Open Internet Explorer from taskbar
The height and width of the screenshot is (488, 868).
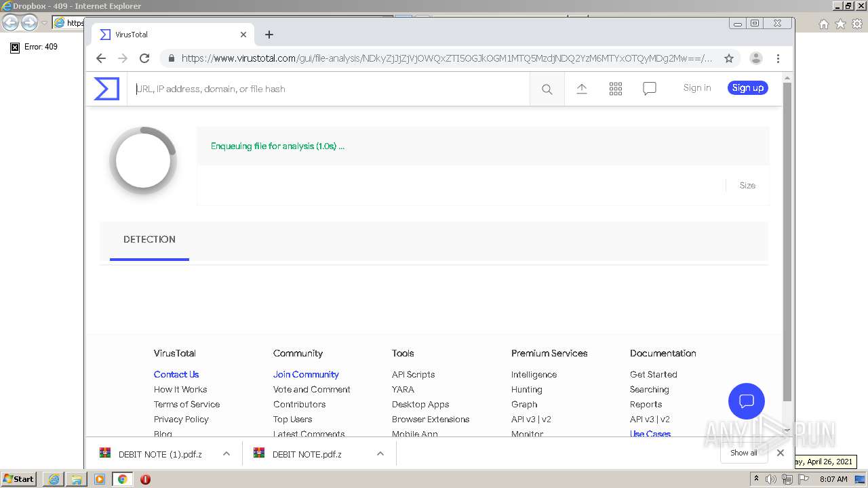point(54,479)
